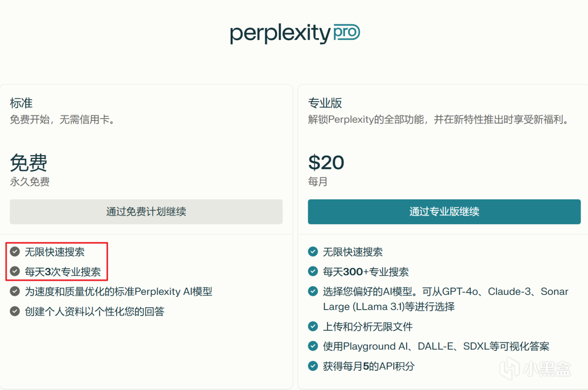Click checkmark icon beside free 无限快速搜索
The height and width of the screenshot is (390, 588).
[x=15, y=252]
